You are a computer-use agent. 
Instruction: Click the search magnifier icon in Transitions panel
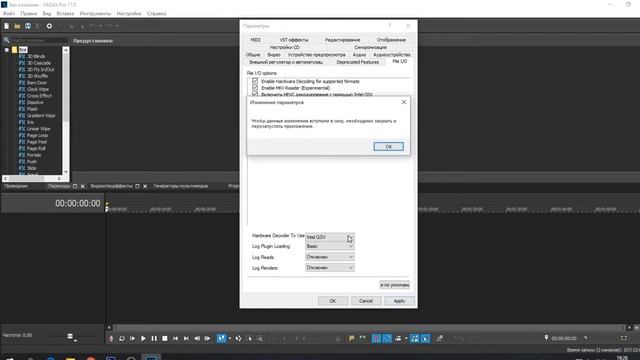(7, 40)
